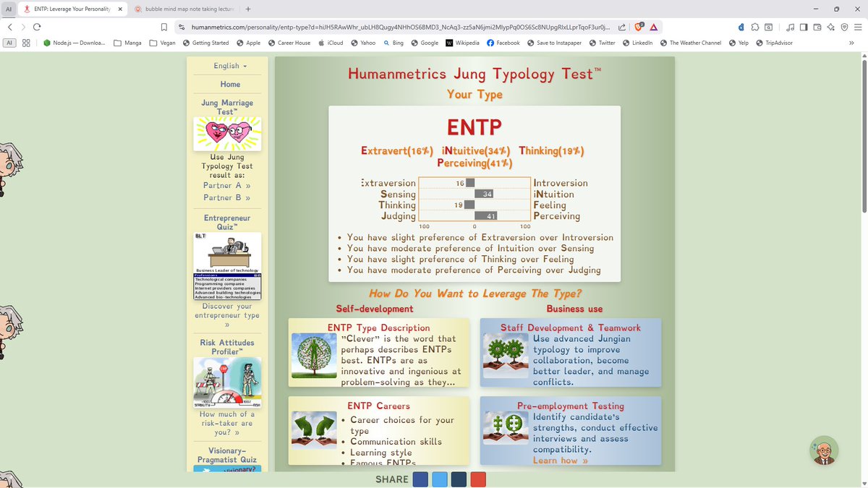Open the Leo AI sparkle icon

point(830,27)
